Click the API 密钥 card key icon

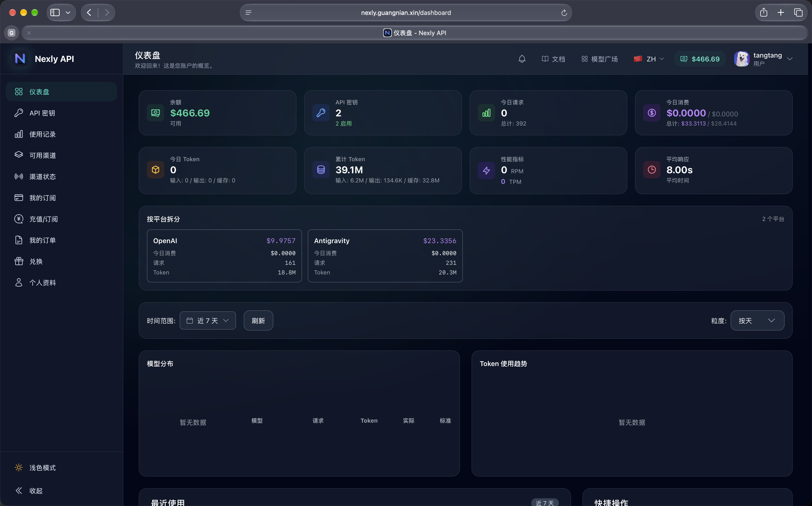321,113
